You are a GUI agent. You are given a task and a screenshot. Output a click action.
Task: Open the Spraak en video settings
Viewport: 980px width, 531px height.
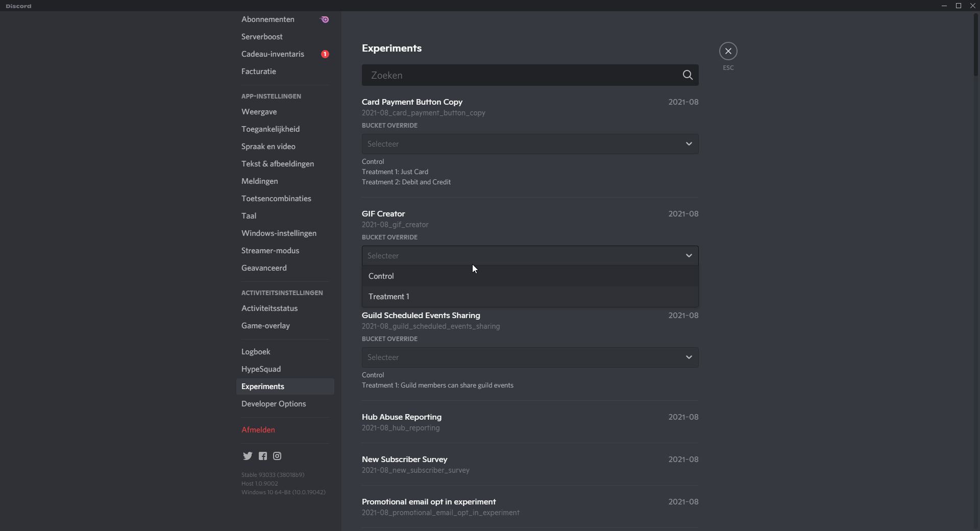268,147
